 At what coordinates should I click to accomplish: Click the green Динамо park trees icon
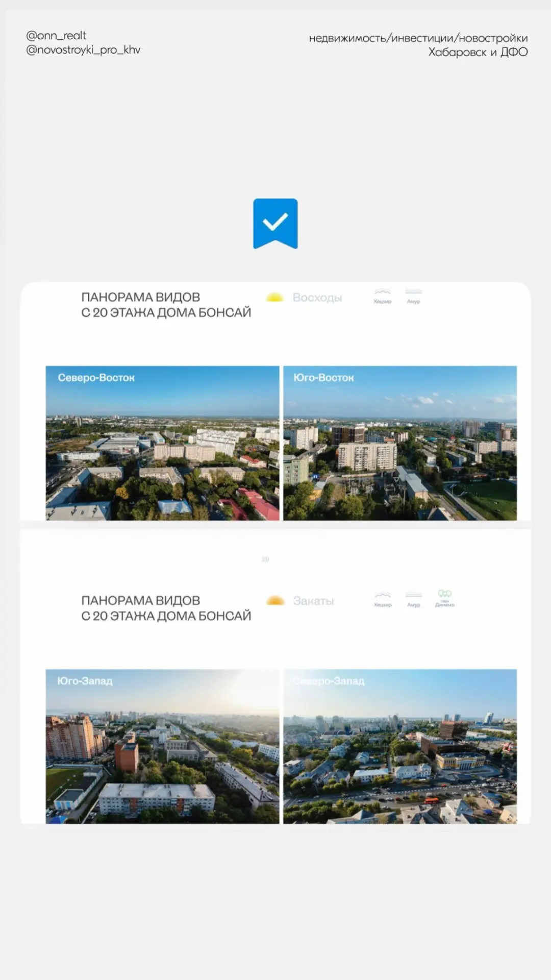445,598
